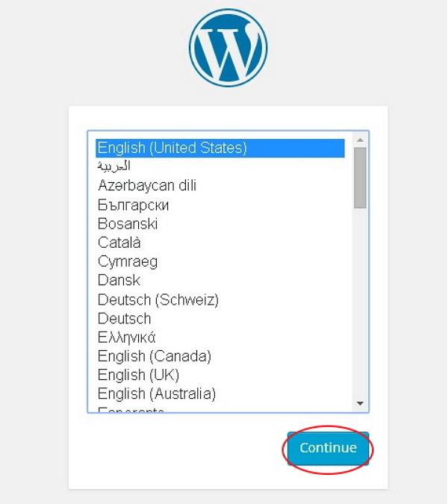
Task: Select English (United States) language
Action: point(172,148)
